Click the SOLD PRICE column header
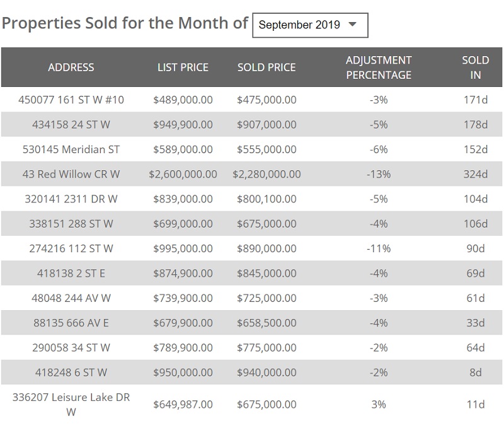Viewport: 504px width, 428px height. click(266, 67)
